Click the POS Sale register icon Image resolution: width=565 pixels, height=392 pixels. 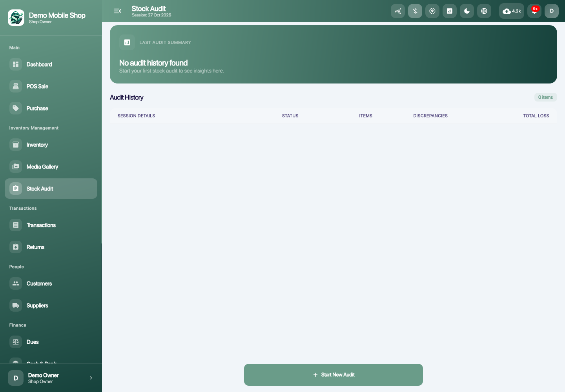click(x=16, y=86)
